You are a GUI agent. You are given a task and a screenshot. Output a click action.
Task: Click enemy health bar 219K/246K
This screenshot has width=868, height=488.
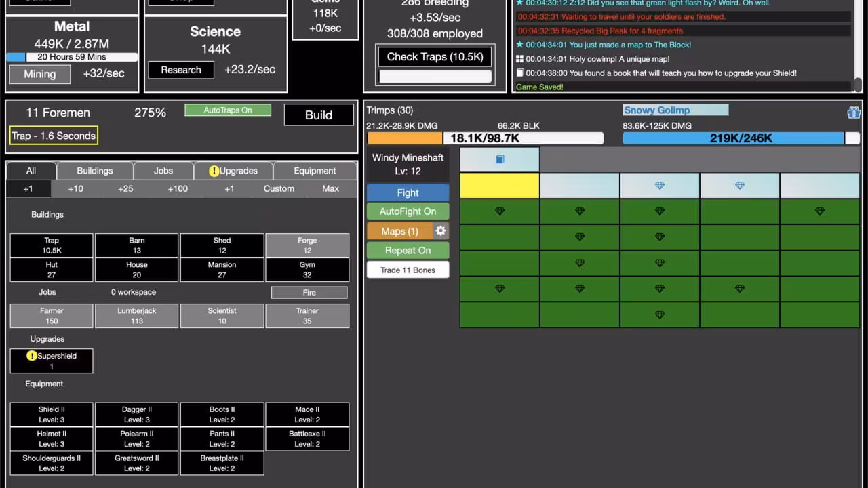[741, 138]
